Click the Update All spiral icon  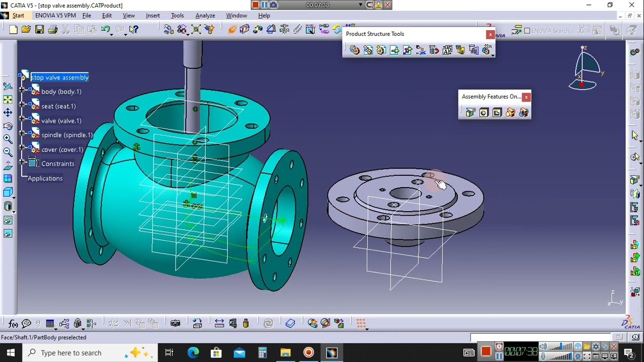point(268,323)
